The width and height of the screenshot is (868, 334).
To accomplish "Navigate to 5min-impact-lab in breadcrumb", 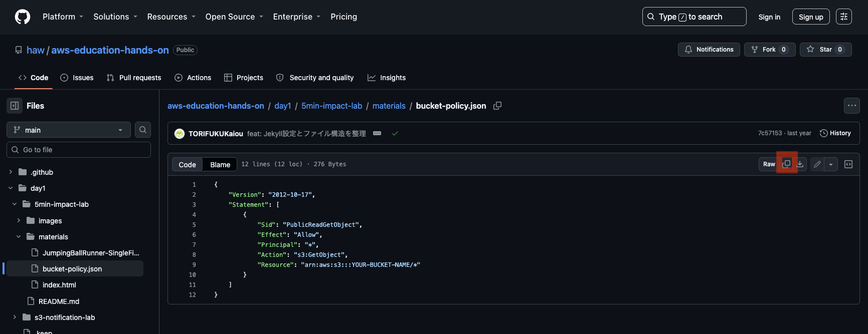I will pos(331,106).
